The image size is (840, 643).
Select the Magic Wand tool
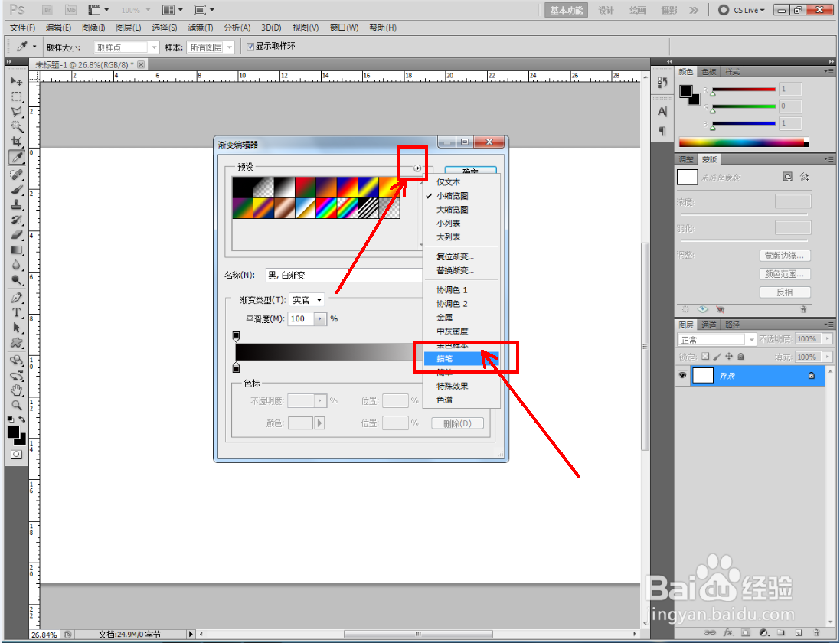click(17, 126)
